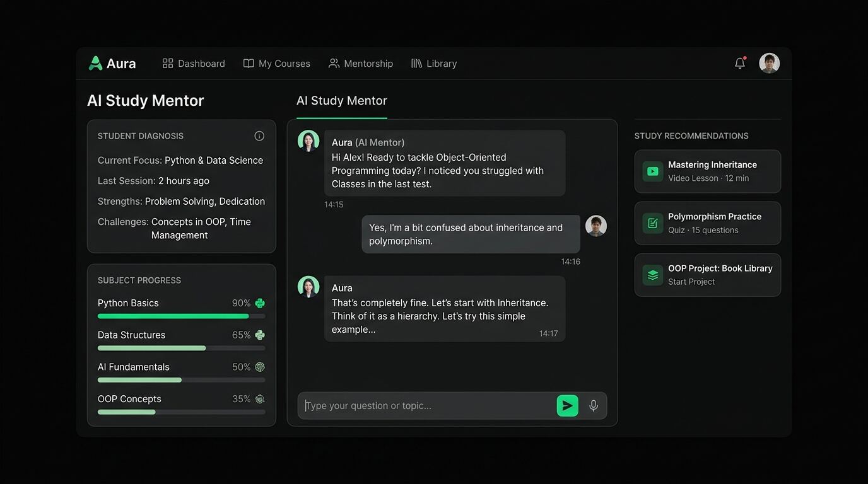Click the 'Last Session: 2 hours ago' text
The width and height of the screenshot is (868, 484).
tap(153, 181)
